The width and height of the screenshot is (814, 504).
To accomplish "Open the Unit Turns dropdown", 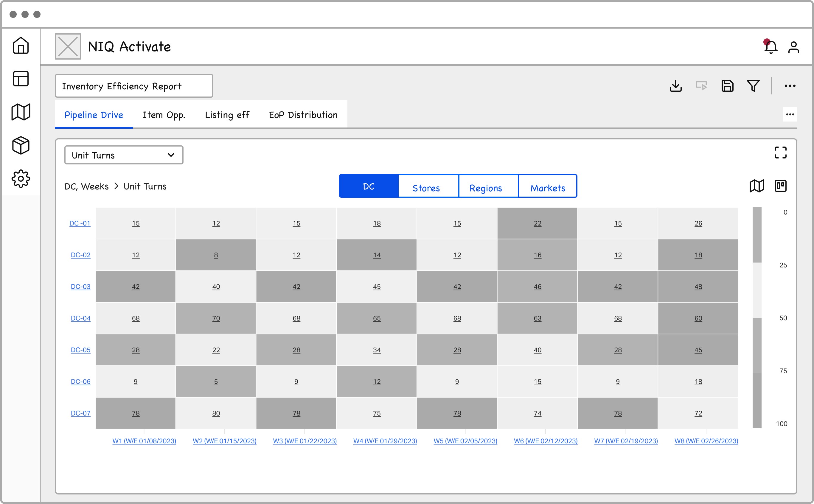I will coord(124,155).
